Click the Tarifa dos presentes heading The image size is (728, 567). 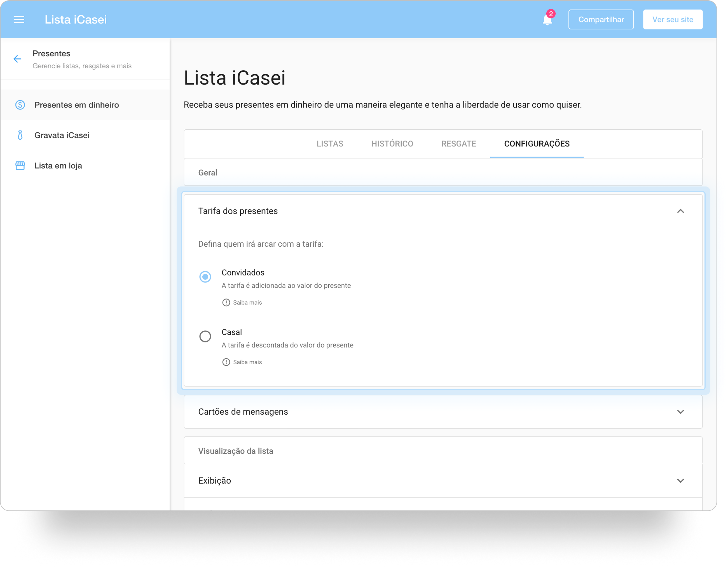238,211
